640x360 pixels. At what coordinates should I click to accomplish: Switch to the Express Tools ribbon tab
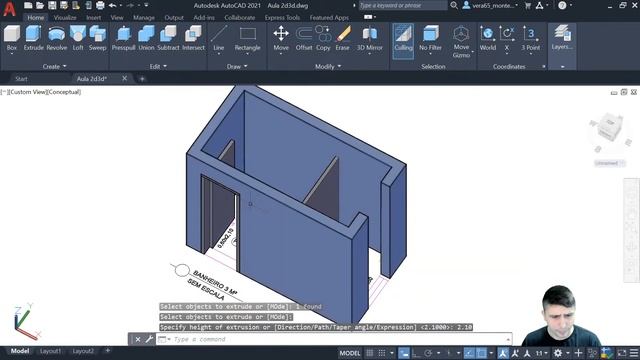point(282,18)
